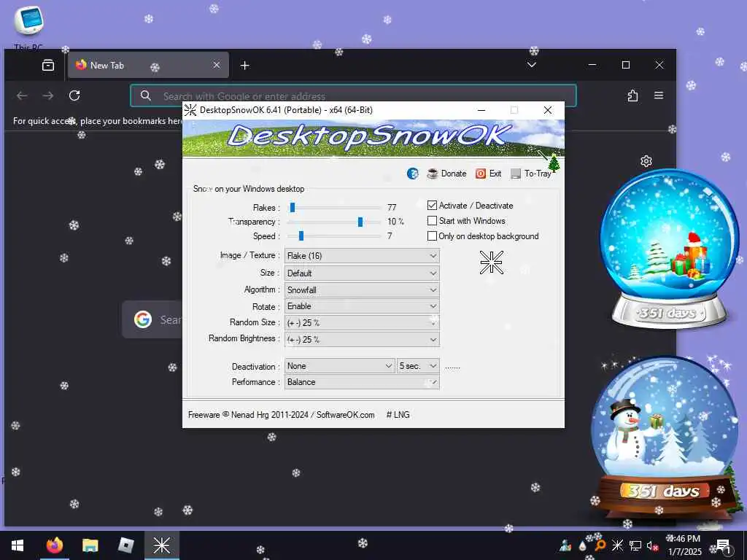This screenshot has height=560, width=747.
Task: Expand Performance dropdown set to Balance
Action: (362, 382)
